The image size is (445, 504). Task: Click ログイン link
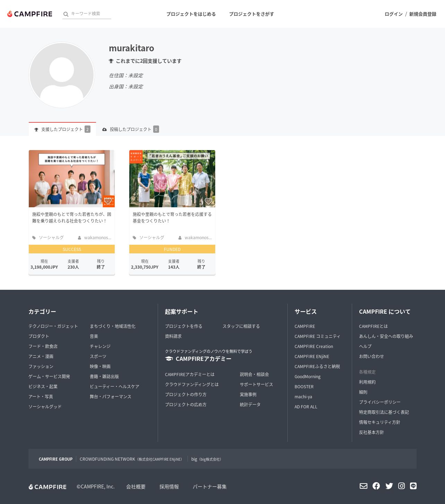[x=393, y=14]
